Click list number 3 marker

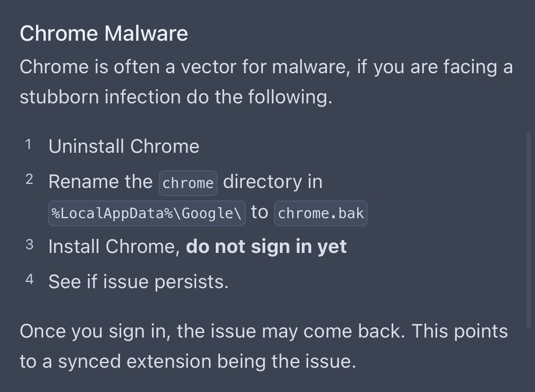[29, 245]
